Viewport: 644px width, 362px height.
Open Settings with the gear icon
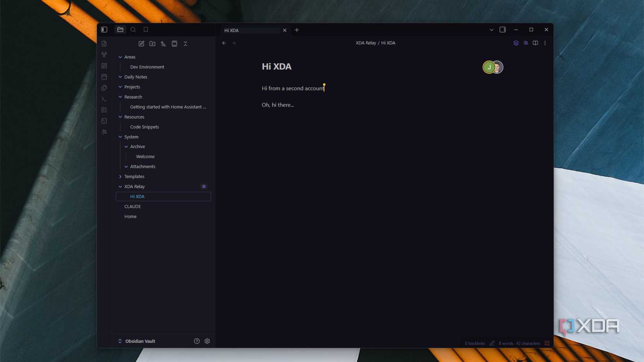(x=207, y=341)
